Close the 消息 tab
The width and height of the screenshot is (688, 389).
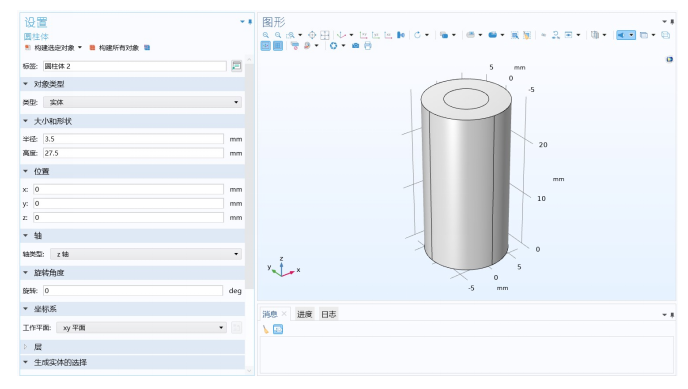coord(284,314)
